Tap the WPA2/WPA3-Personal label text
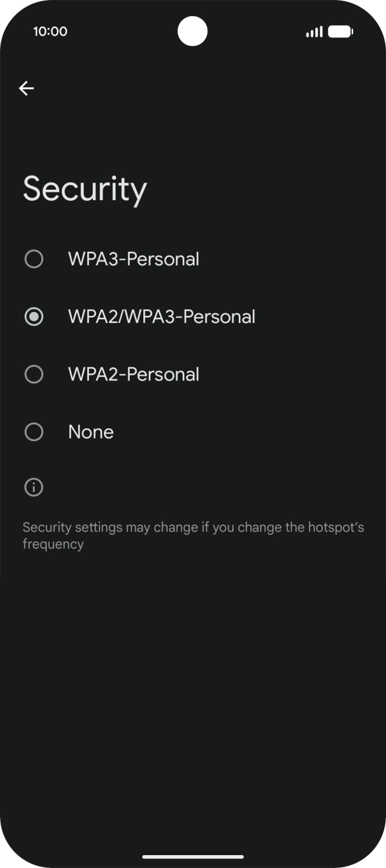The image size is (386, 868). (x=161, y=316)
